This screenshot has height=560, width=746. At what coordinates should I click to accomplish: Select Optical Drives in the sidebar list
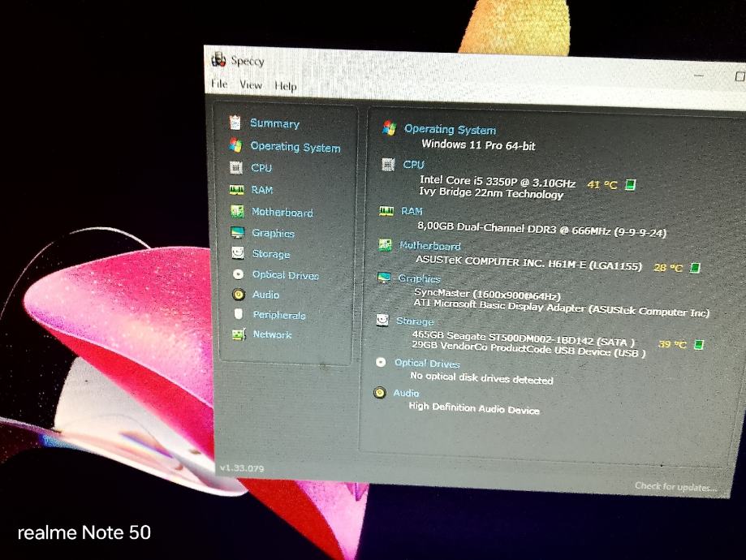(286, 275)
